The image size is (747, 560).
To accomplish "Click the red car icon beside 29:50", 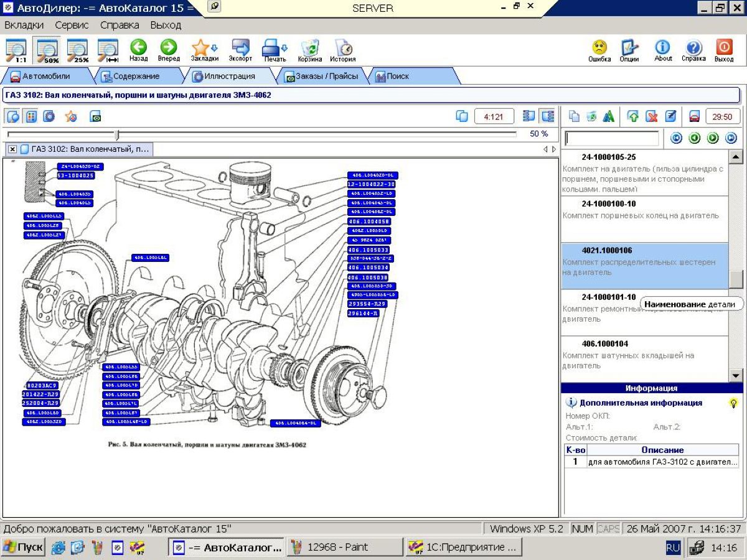I will tap(695, 116).
